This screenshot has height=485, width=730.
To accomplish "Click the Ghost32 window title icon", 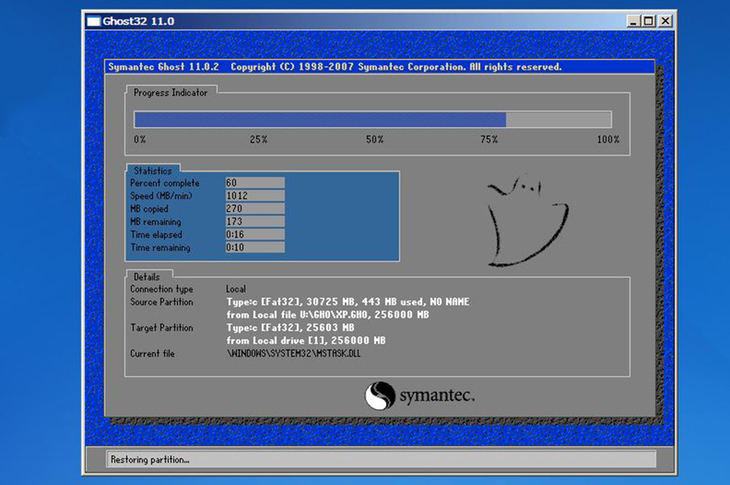I will (94, 21).
